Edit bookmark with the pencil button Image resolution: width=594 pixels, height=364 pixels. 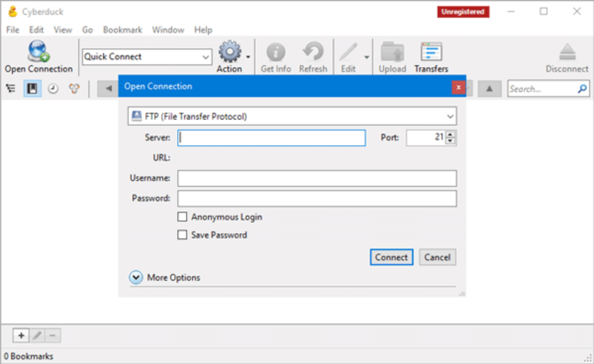coord(37,336)
